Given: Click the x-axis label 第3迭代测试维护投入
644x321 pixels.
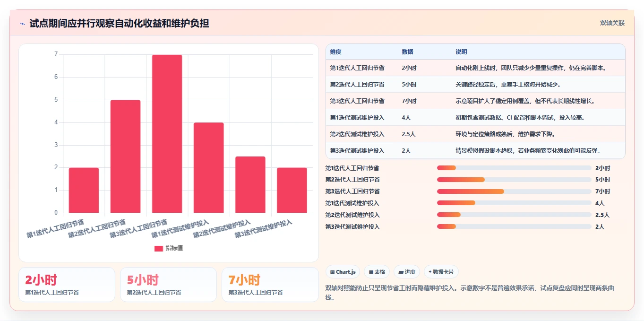Looking at the screenshot, I should pos(264,228).
